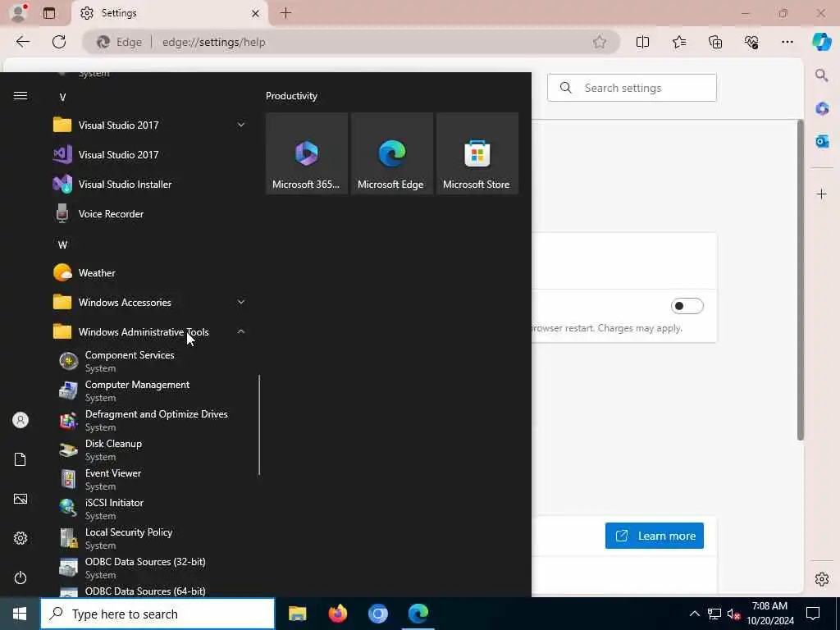This screenshot has height=630, width=840.
Task: Open Edge Copilot icon
Action: tap(822, 42)
